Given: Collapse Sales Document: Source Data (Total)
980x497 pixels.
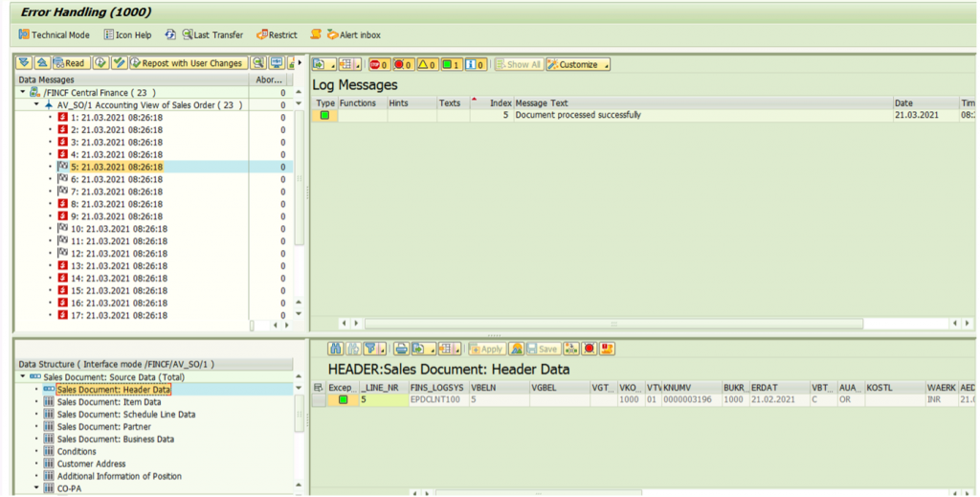Looking at the screenshot, I should point(23,377).
